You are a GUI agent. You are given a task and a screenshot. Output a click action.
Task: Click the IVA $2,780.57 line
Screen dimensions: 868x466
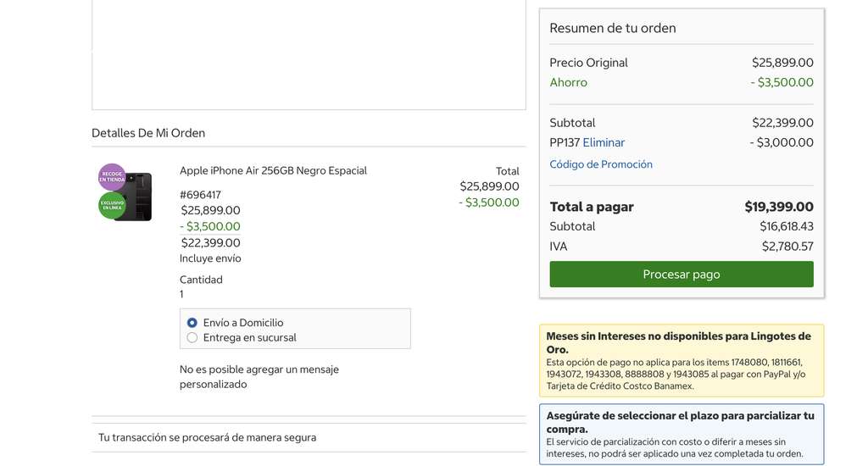(x=681, y=247)
